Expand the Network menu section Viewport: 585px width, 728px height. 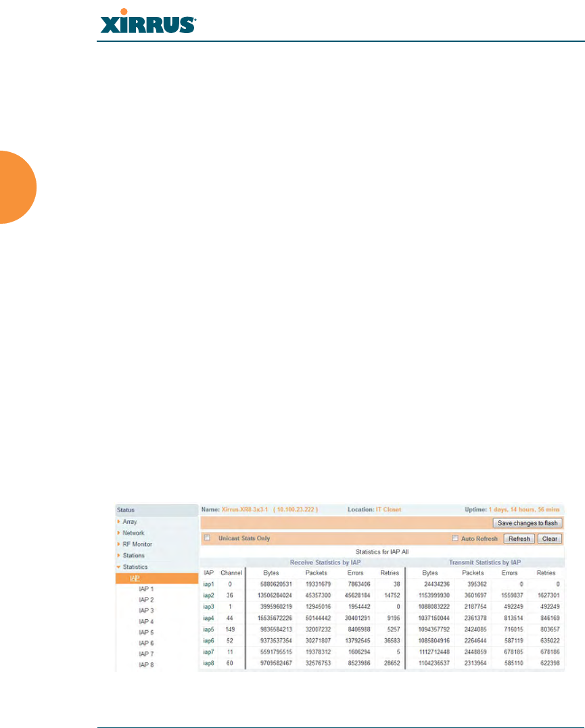point(133,533)
